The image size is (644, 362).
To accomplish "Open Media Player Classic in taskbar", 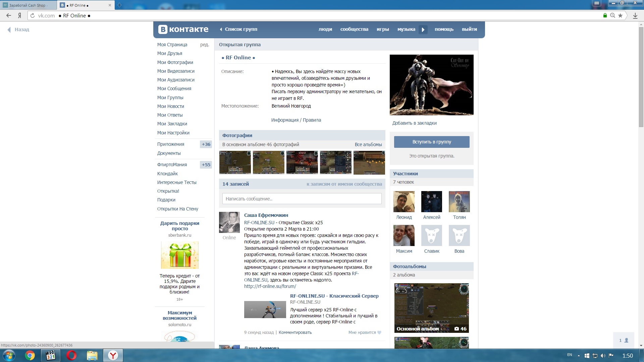I will tap(51, 355).
